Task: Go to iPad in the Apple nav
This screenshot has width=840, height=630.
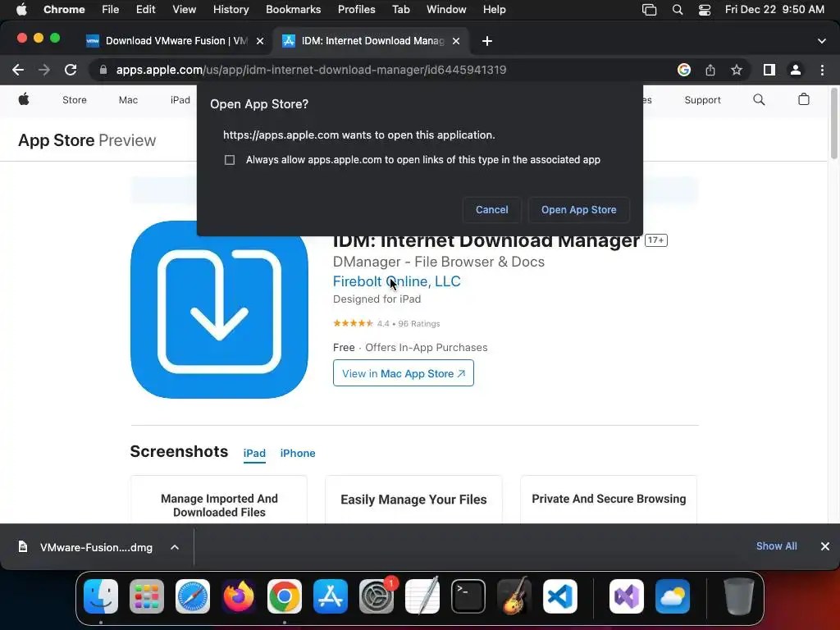Action: click(x=180, y=100)
